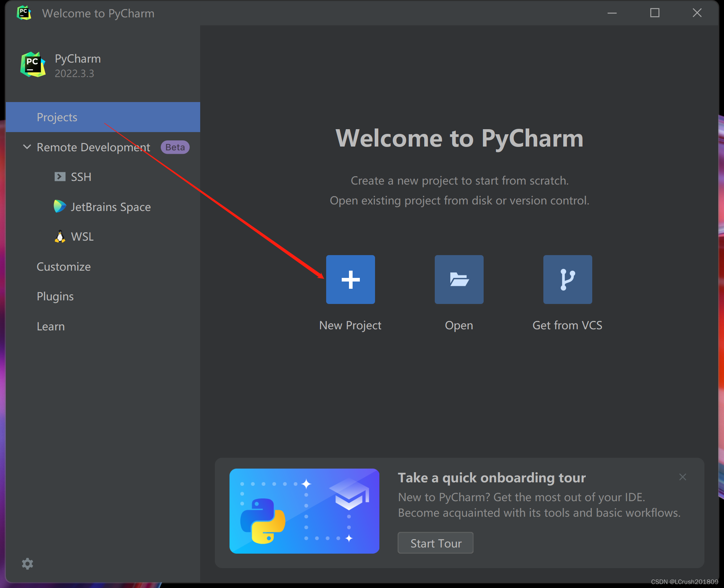The height and width of the screenshot is (588, 724).
Task: Dismiss the onboarding tour panel
Action: tap(683, 477)
